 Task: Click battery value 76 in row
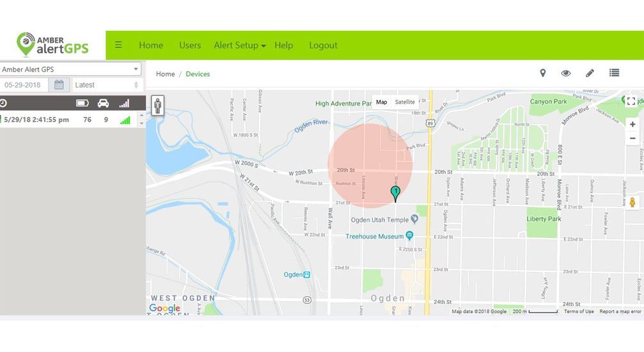tap(87, 120)
